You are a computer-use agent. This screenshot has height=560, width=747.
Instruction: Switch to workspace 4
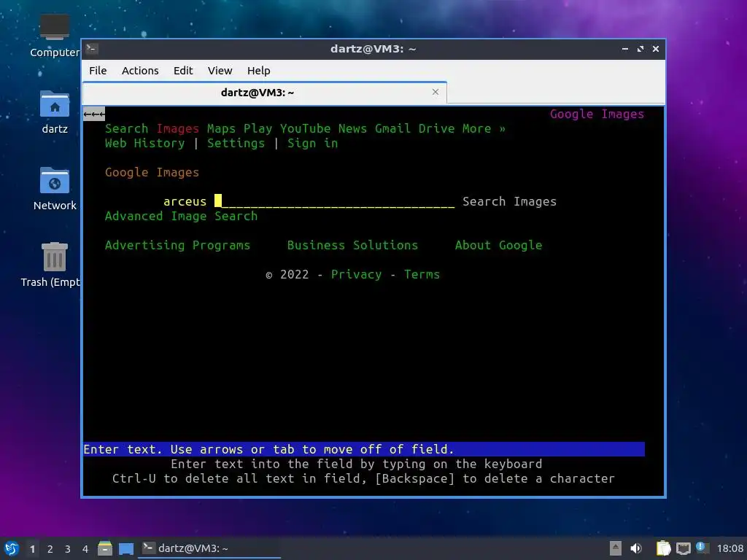tap(85, 549)
